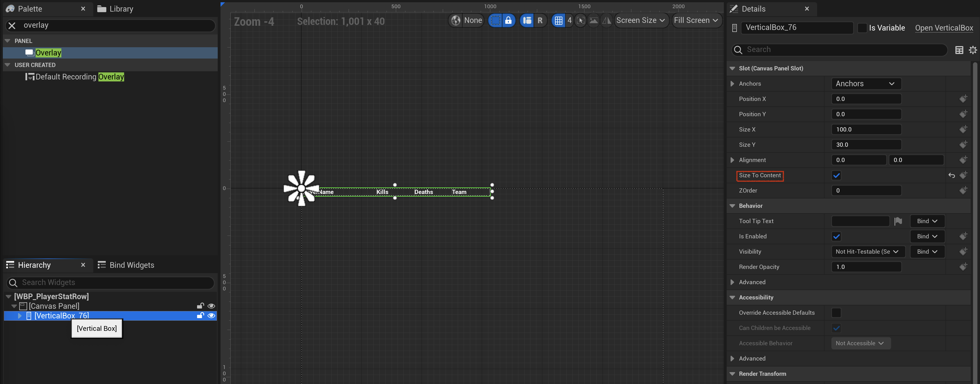980x384 pixels.
Task: Select the render transform R button
Action: [x=540, y=21]
